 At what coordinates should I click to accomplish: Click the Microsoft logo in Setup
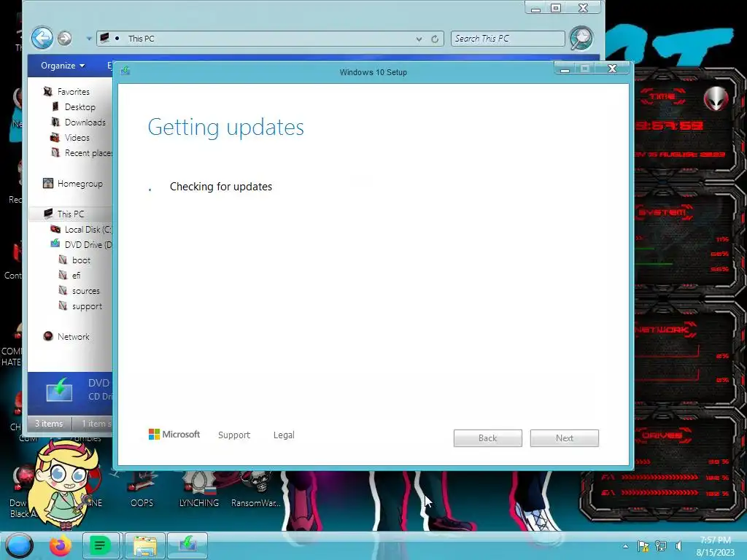(174, 435)
